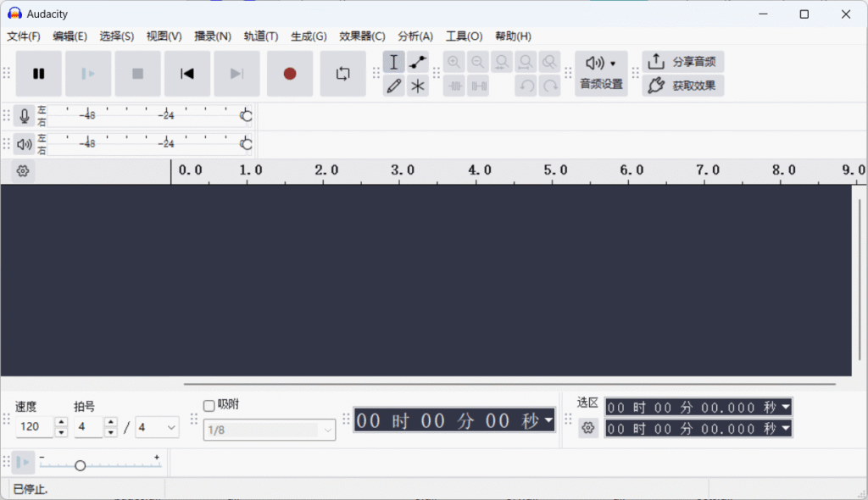This screenshot has height=500, width=868.
Task: Open the 生成(G) menu
Action: 309,36
